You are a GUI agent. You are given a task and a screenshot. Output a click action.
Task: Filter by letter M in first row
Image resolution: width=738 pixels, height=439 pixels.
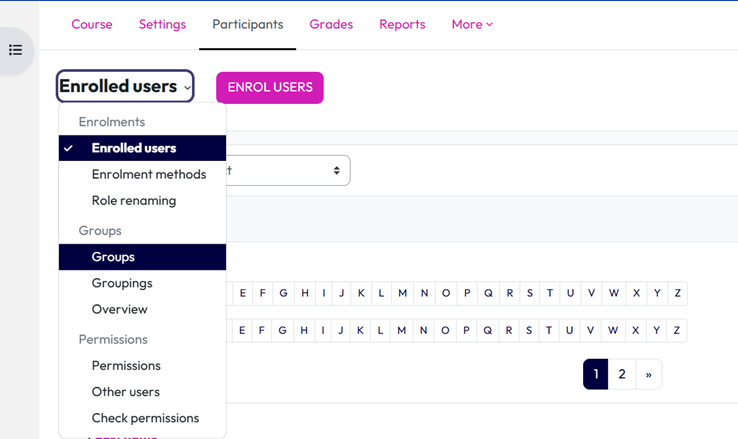point(402,293)
